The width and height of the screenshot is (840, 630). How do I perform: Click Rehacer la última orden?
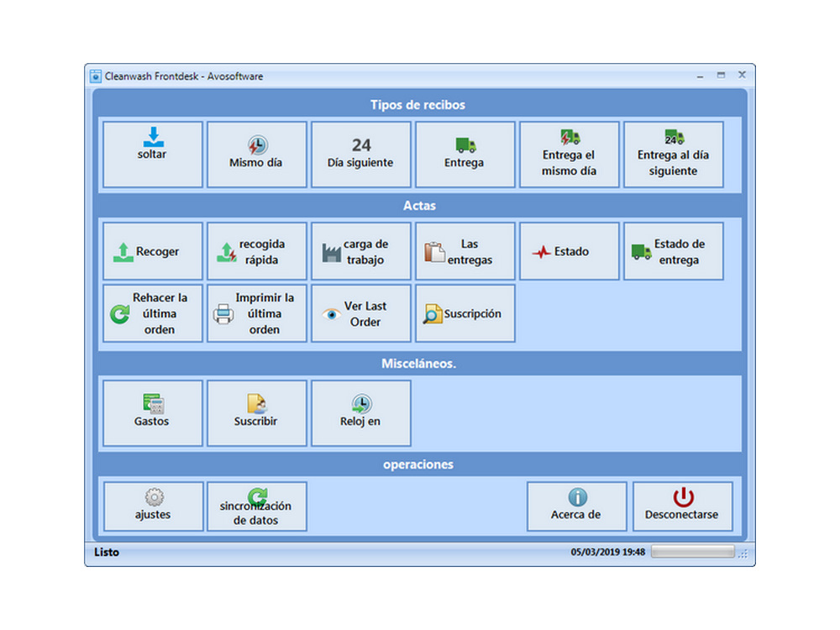(153, 313)
